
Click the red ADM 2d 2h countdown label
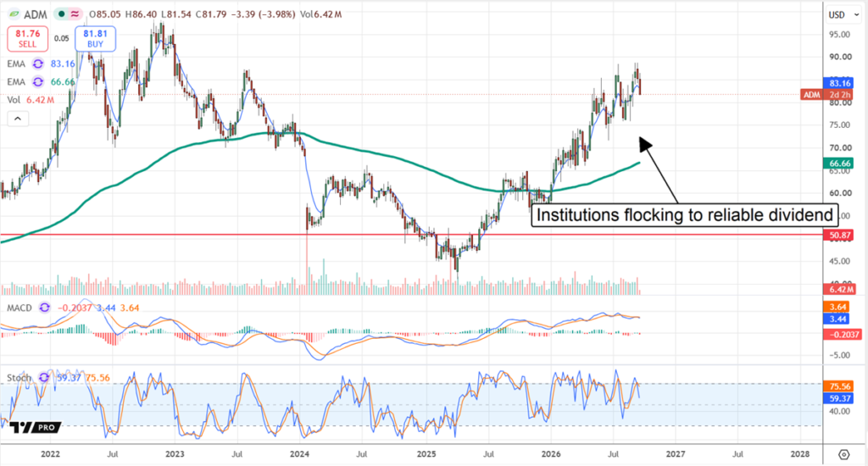coord(827,95)
